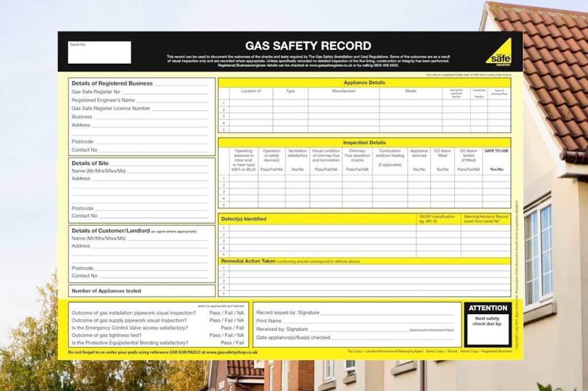Choose Pass / Fail for Protective Equipotential Bonding

click(232, 343)
